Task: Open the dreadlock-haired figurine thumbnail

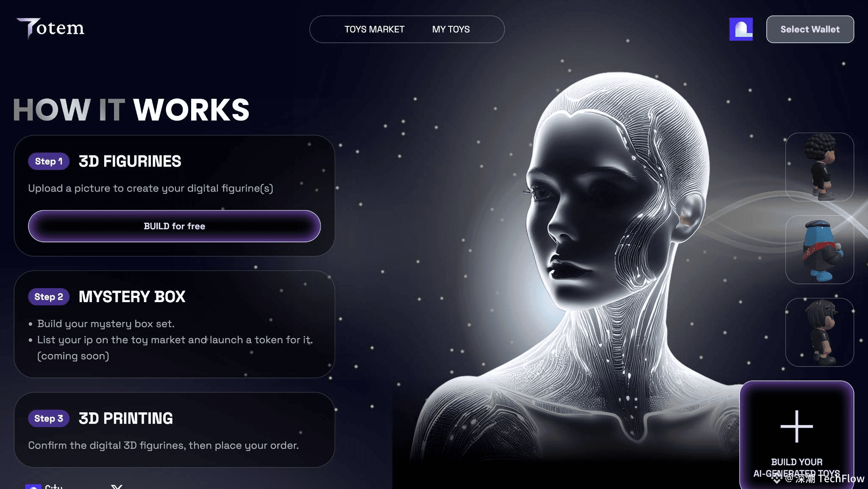Action: 819,332
